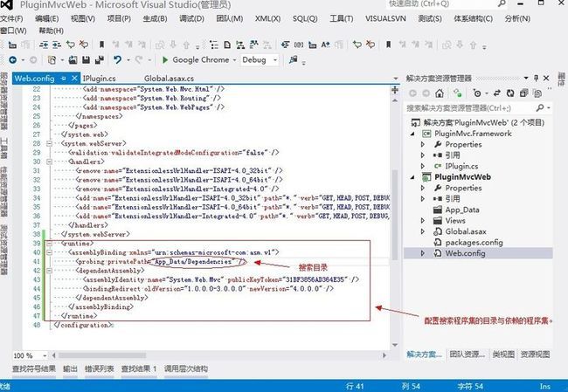Close the Web.config tab with its X
The width and height of the screenshot is (568, 392).
click(x=74, y=79)
